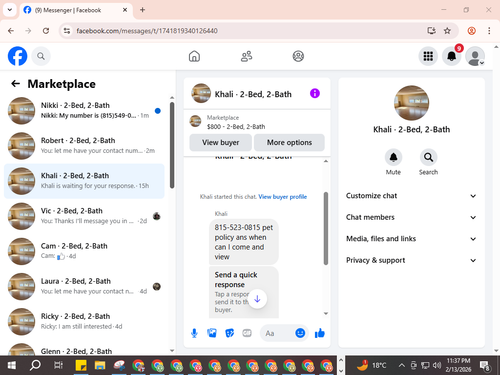Open Cam 2-Bed, 2-Bath conversation

tap(84, 251)
